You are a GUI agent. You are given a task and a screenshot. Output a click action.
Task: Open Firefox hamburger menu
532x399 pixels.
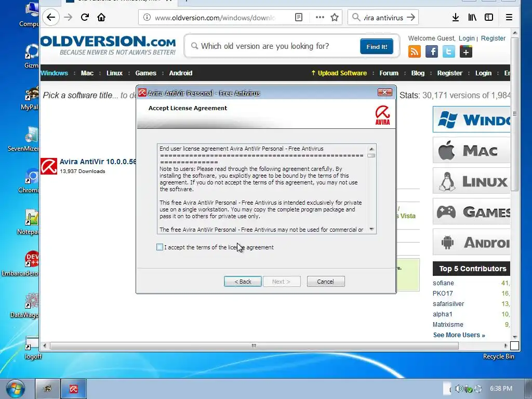[509, 17]
